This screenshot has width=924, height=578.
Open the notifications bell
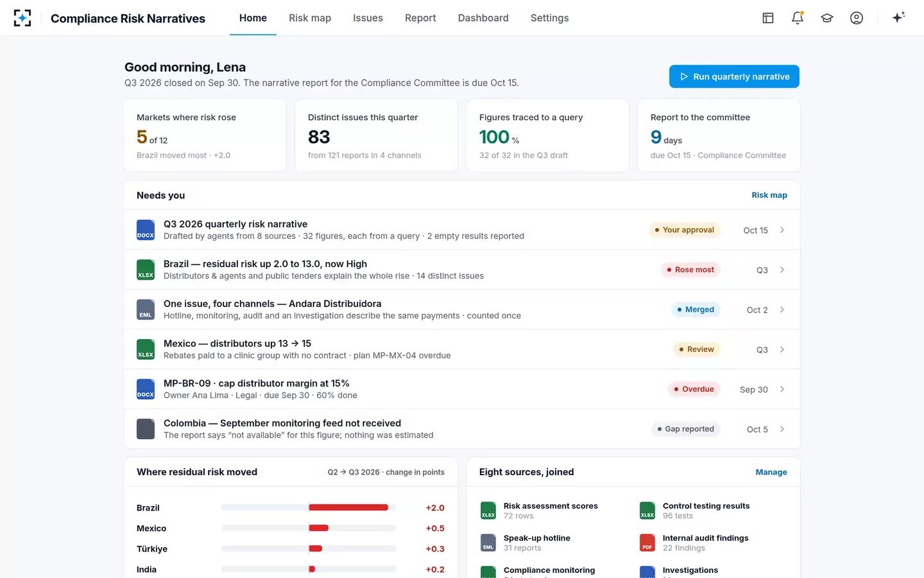click(798, 18)
